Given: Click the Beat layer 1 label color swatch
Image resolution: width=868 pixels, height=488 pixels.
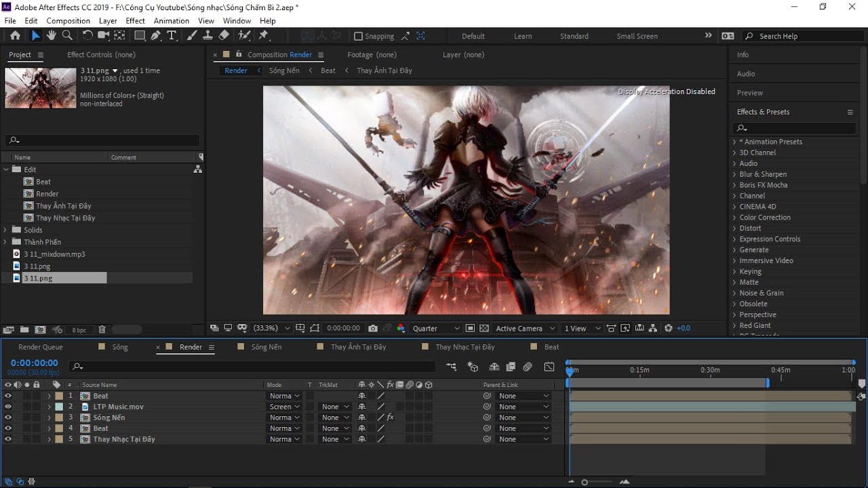Looking at the screenshot, I should click(59, 396).
